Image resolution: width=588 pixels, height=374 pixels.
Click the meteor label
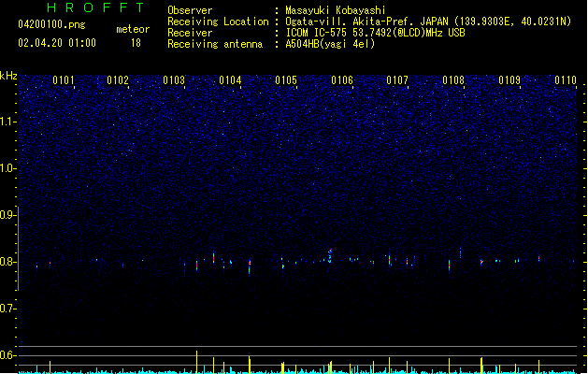(x=133, y=29)
